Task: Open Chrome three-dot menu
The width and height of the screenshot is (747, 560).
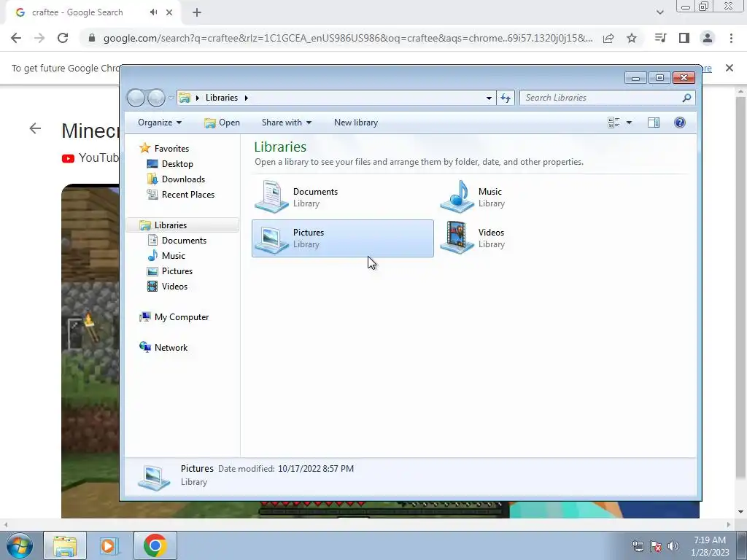Action: click(731, 38)
